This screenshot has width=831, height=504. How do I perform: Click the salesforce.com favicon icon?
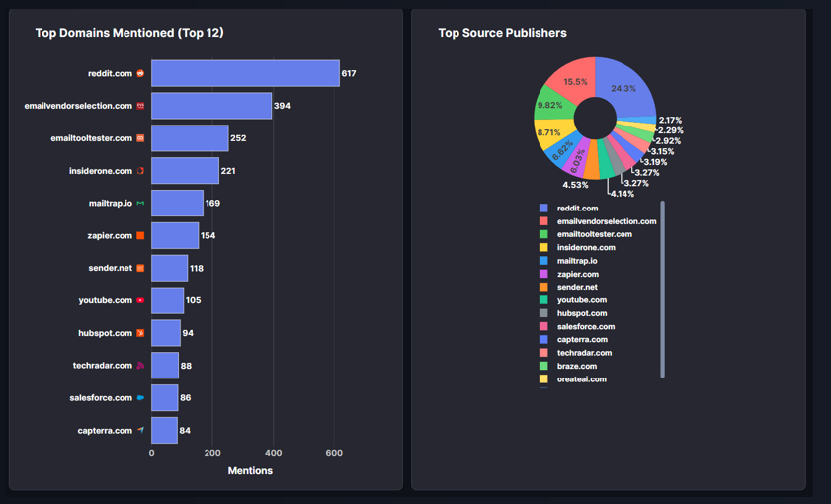point(140,397)
